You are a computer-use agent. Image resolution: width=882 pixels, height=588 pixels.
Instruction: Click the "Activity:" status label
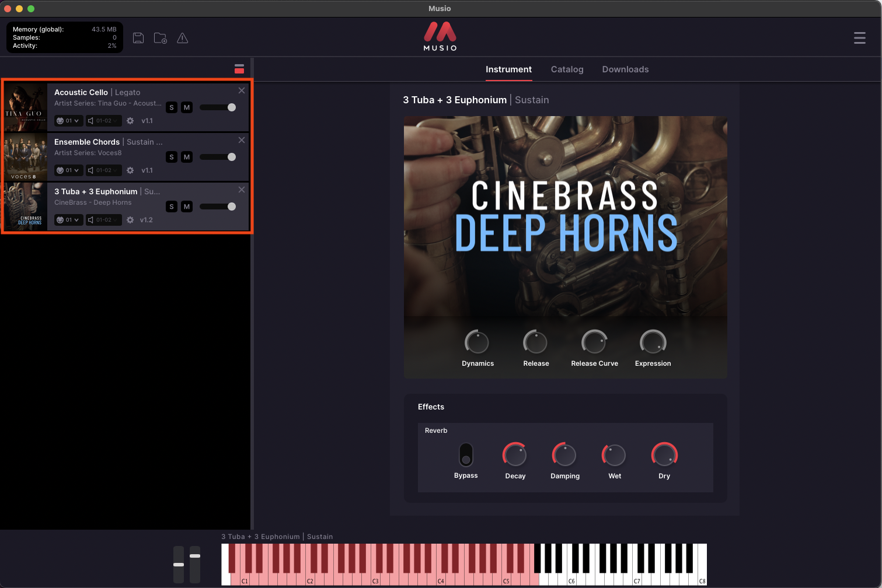pyautogui.click(x=25, y=45)
